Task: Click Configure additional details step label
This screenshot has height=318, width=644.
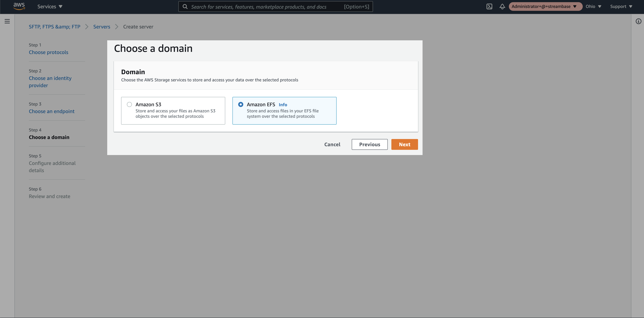Action: 52,167
